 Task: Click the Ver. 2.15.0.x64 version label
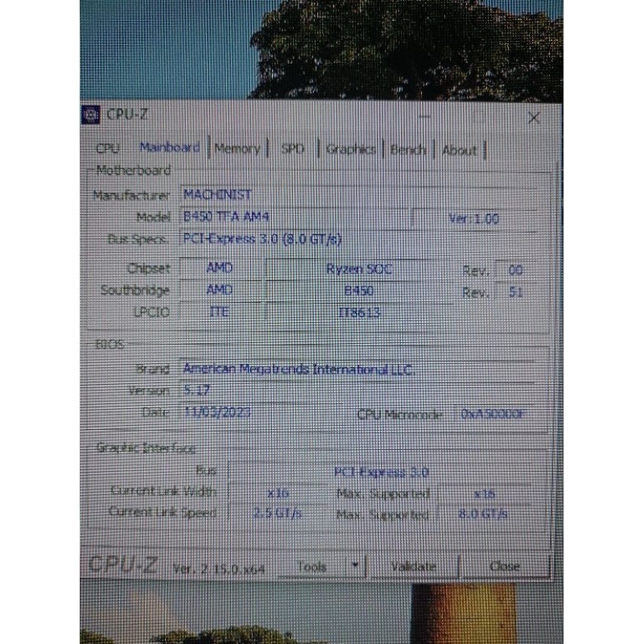point(219,569)
